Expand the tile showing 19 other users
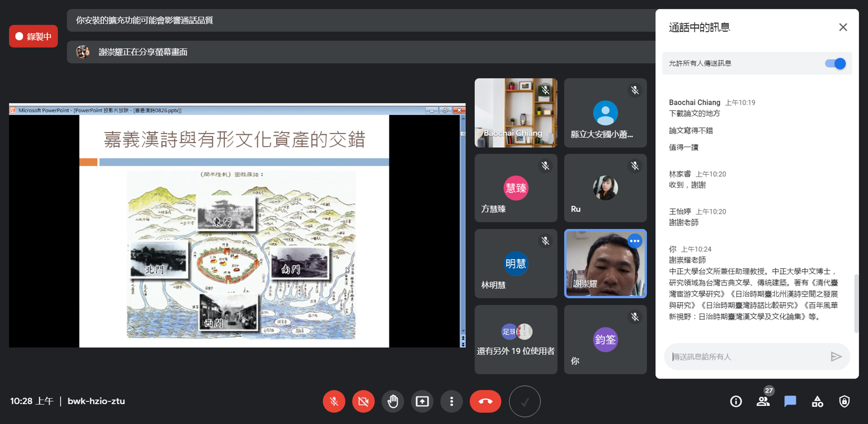The width and height of the screenshot is (868, 424). point(516,339)
